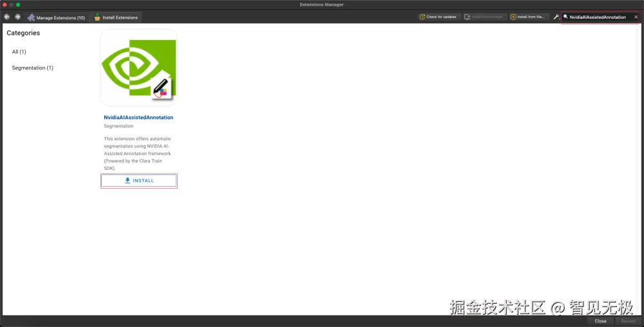
Task: Switch to Manage Extensions (10) tab
Action: pos(56,17)
